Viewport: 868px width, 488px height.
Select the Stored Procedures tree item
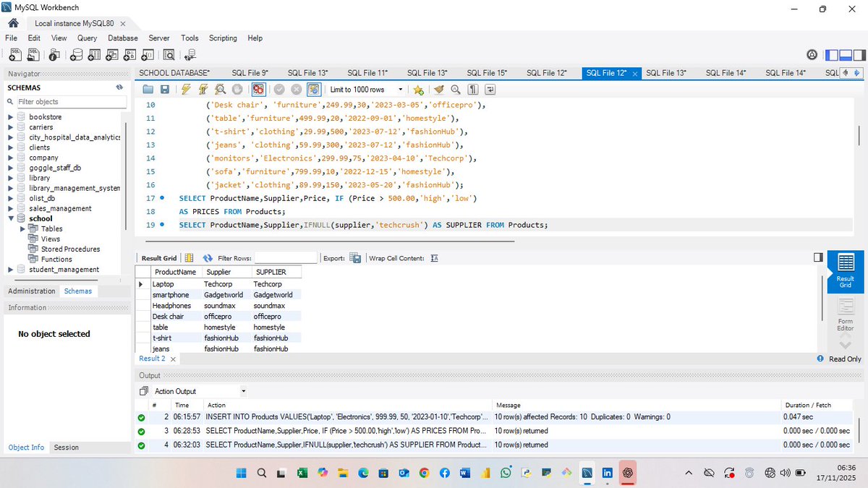tap(70, 249)
